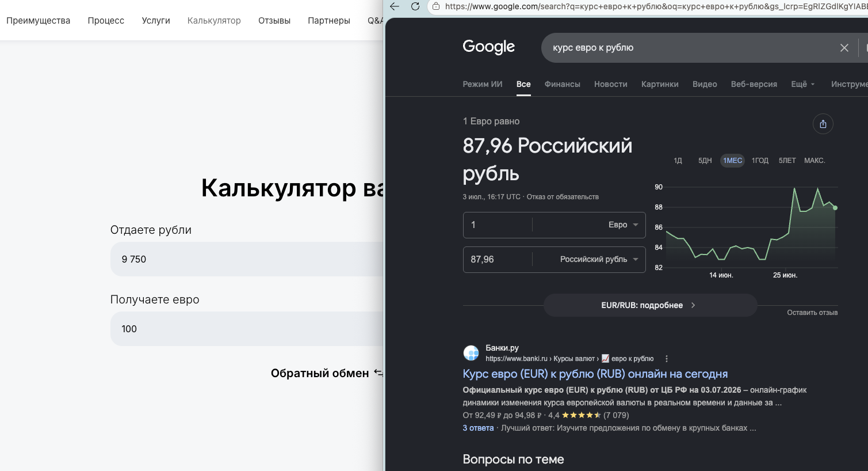Share the exchange rate result
This screenshot has width=868, height=471.
823,124
